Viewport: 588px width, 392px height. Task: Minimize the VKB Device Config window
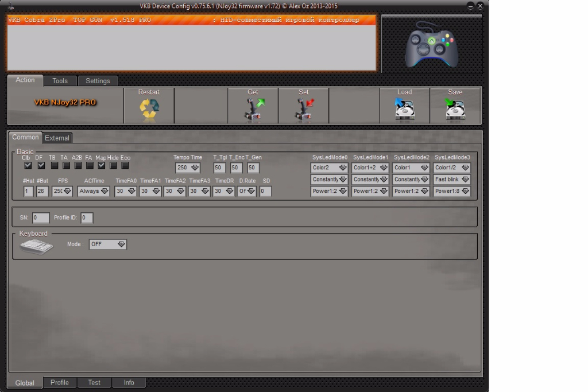[470, 6]
